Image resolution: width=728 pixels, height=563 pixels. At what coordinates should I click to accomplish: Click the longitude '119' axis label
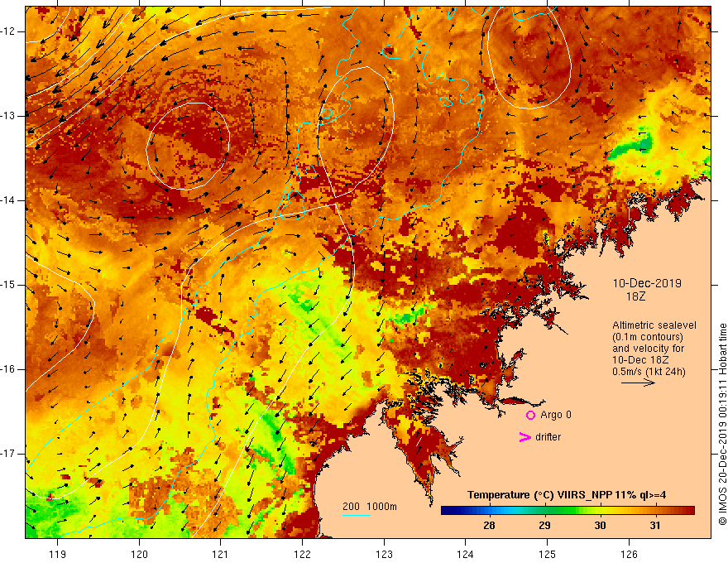tap(58, 554)
